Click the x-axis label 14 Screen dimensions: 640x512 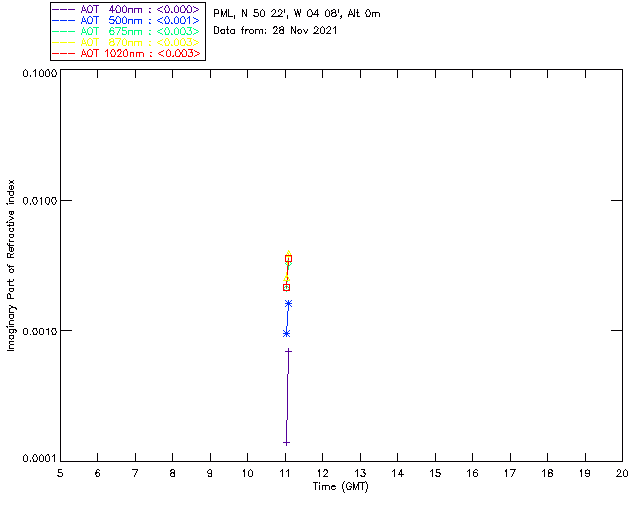(398, 473)
